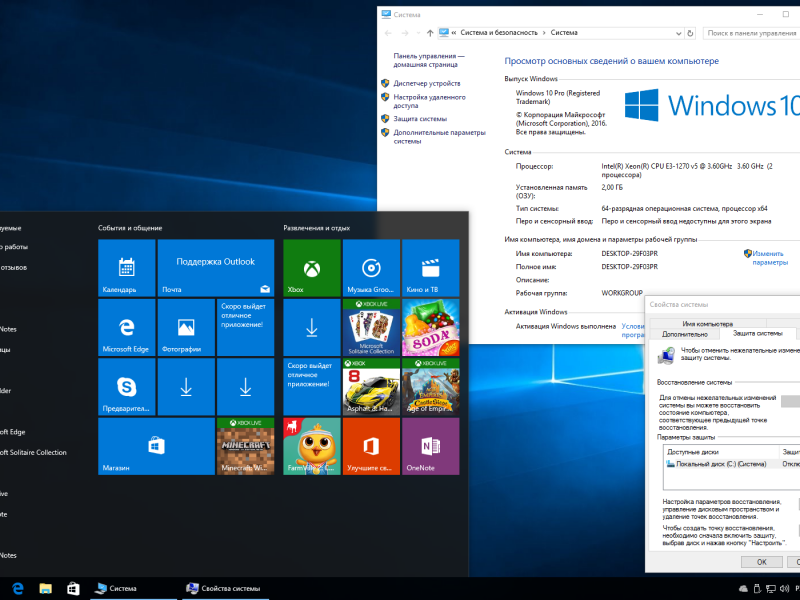Go forward in the Система window

405,33
